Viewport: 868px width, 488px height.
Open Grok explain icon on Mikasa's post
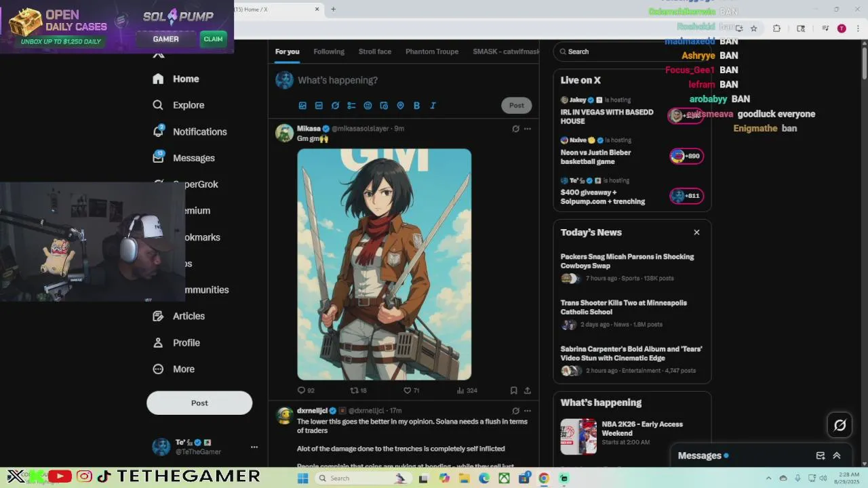515,129
